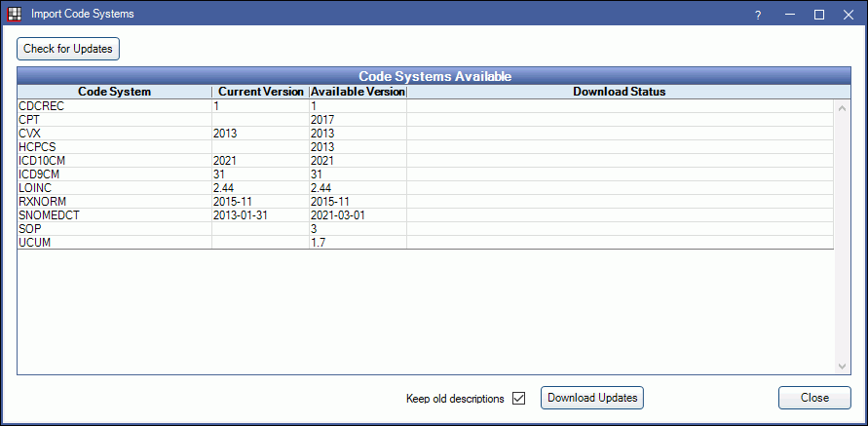868x426 pixels.
Task: Click the scrollbar up arrow in the grid
Action: pos(842,108)
